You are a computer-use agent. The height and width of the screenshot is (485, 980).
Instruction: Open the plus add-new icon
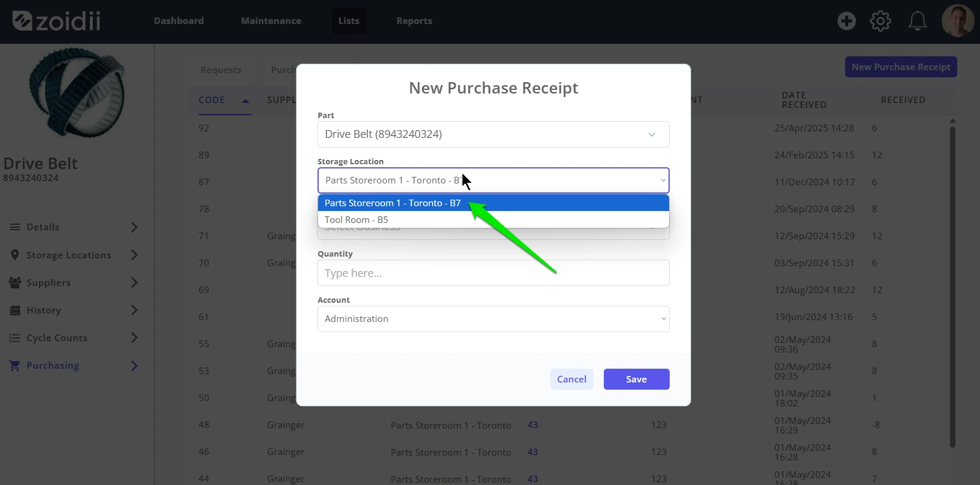(x=846, y=21)
